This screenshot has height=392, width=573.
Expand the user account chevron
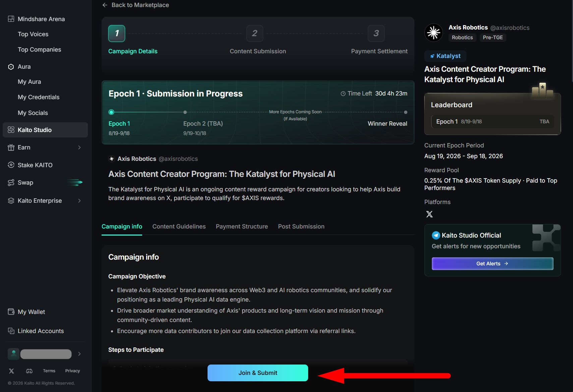pyautogui.click(x=79, y=354)
